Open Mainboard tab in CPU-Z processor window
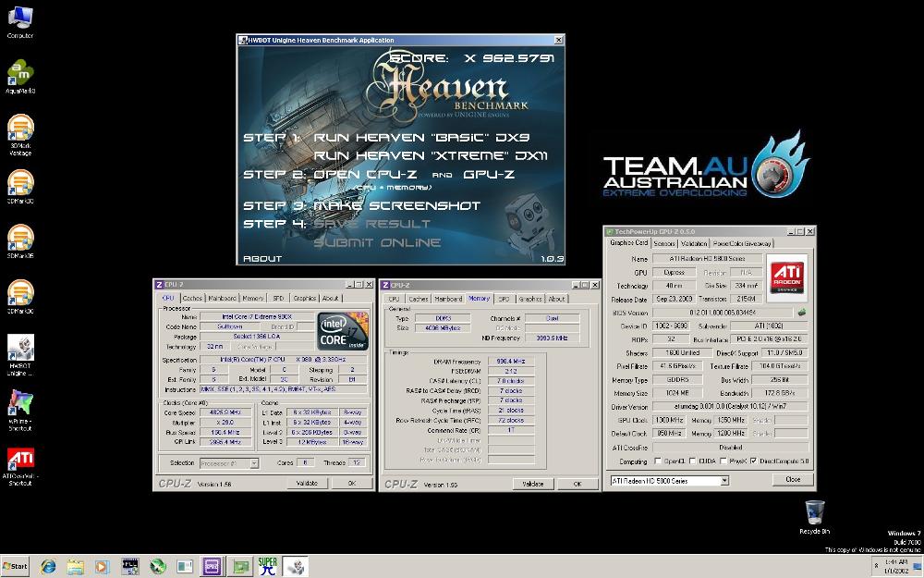 [222, 299]
